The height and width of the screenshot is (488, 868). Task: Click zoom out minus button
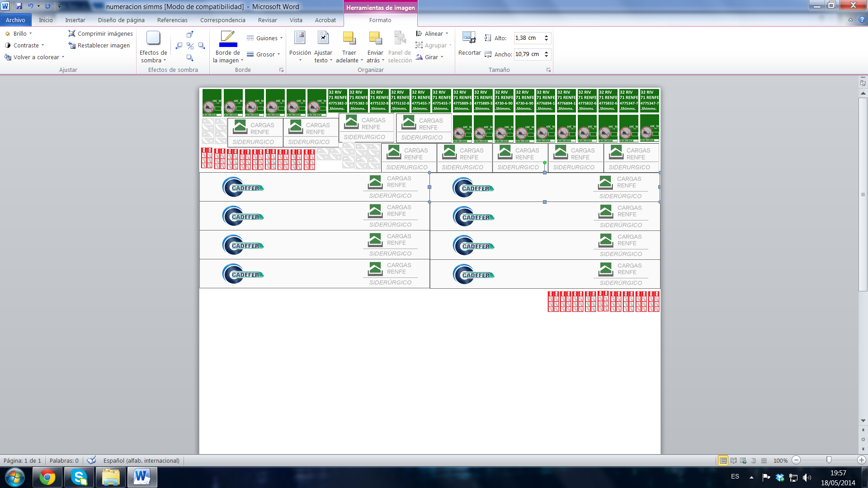(796, 460)
